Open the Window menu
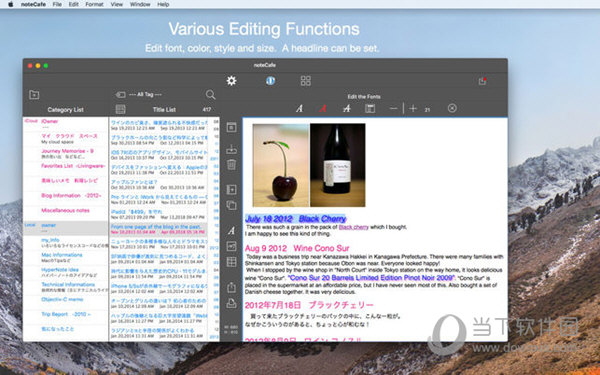Viewport: 600px width, 375px height. click(x=140, y=4)
